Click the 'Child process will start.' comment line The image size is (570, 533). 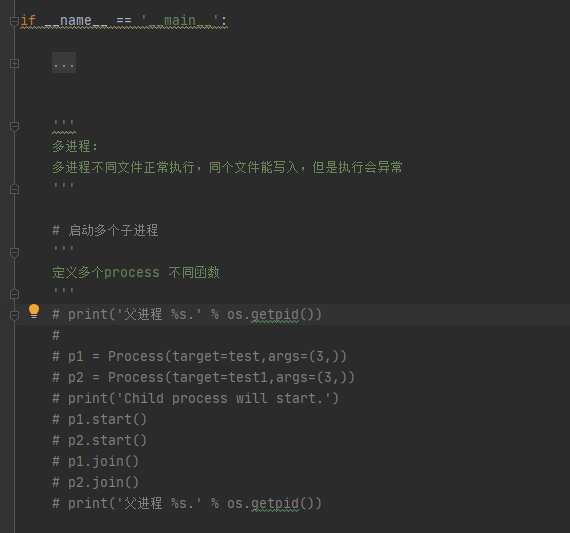196,398
